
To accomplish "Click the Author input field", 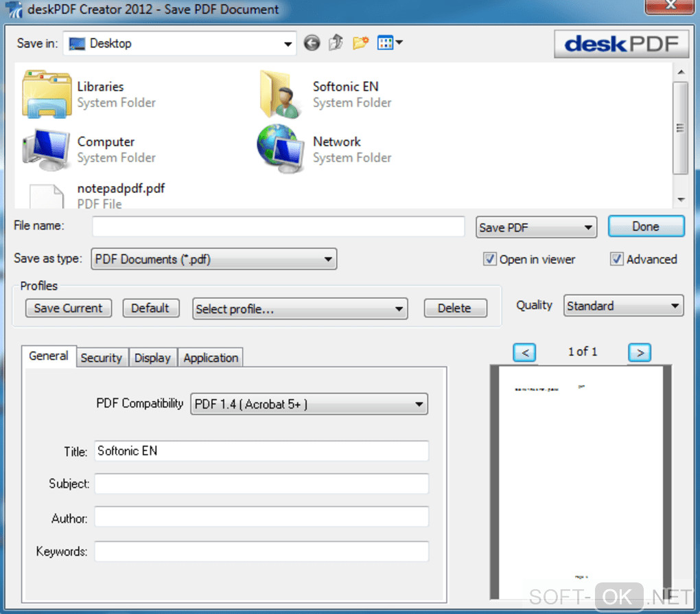I will click(x=261, y=517).
